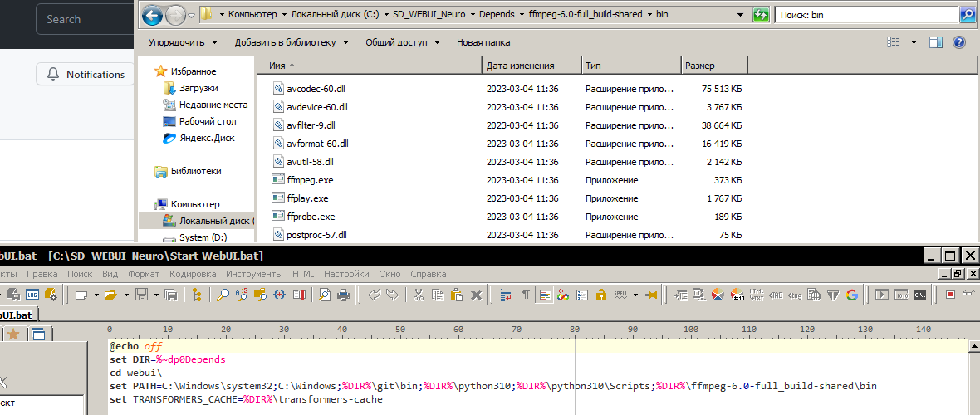Open Добавить в библиотеку dropdown
The width and height of the screenshot is (980, 415).
click(x=291, y=42)
